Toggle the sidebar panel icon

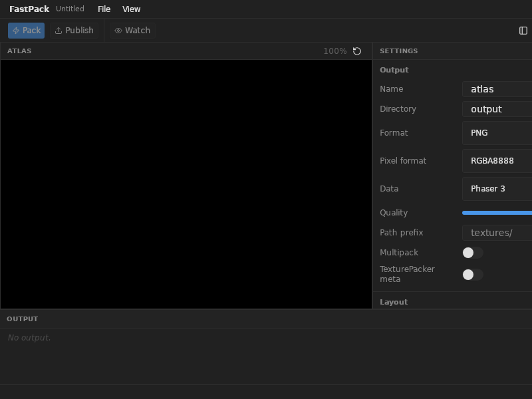pyautogui.click(x=523, y=31)
